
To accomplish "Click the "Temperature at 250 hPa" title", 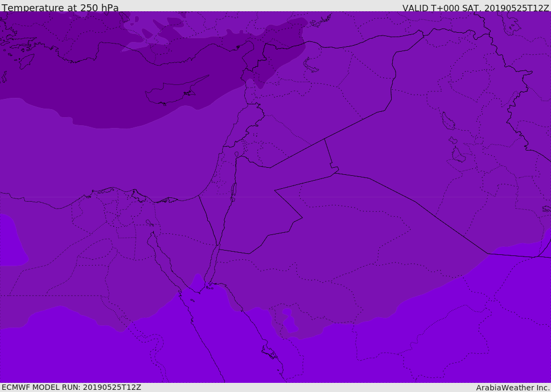I will pyautogui.click(x=60, y=8).
